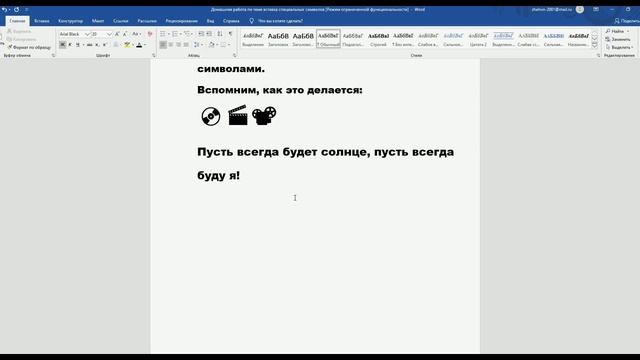Open the Шрифт dialog launcher
The height and width of the screenshot is (360, 640).
click(x=154, y=56)
